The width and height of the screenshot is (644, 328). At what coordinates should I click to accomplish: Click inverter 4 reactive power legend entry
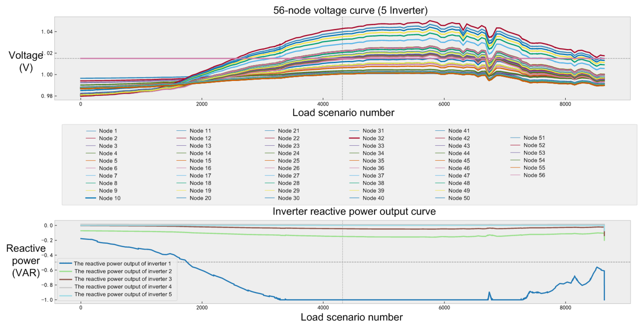coord(123,287)
